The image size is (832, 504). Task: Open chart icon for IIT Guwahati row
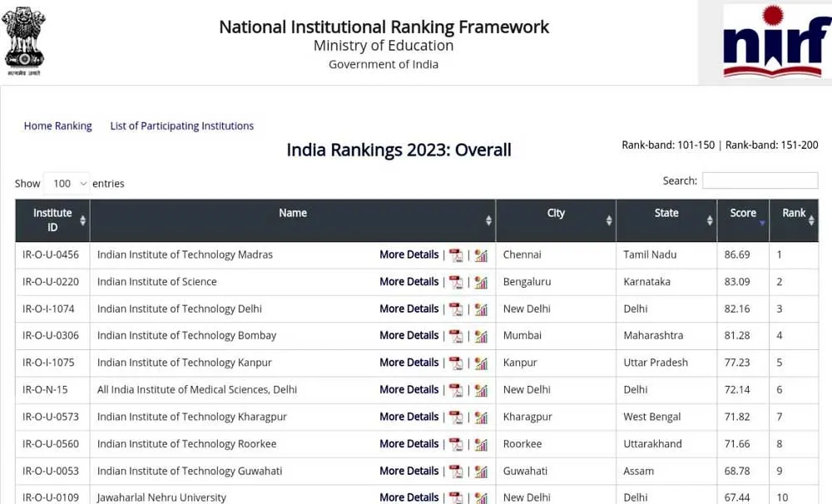coord(481,471)
